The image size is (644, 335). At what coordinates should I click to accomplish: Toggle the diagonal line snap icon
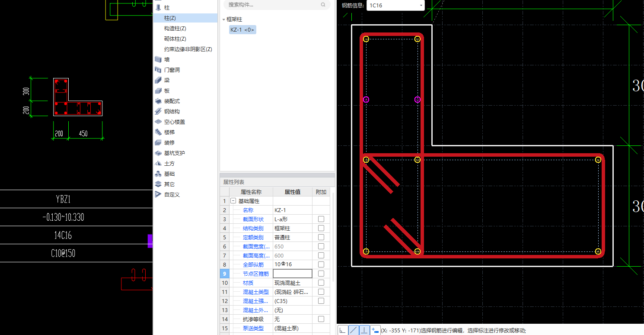(354, 330)
